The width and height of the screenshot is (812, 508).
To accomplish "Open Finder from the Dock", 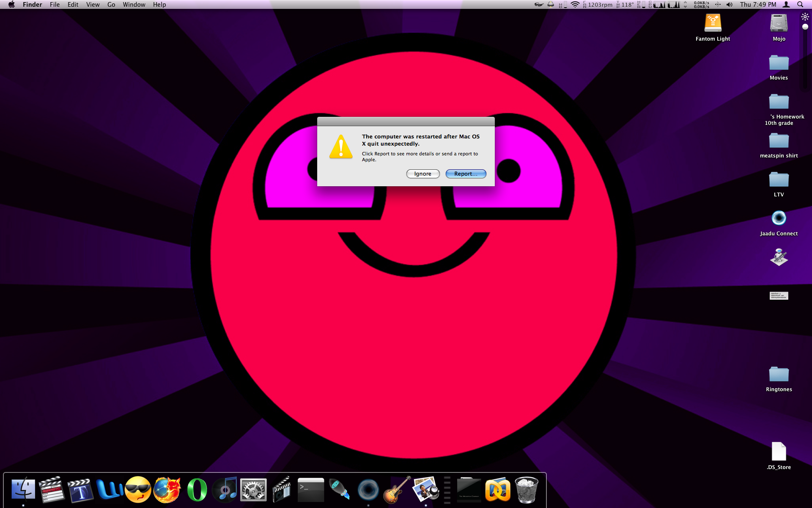I will [23, 490].
